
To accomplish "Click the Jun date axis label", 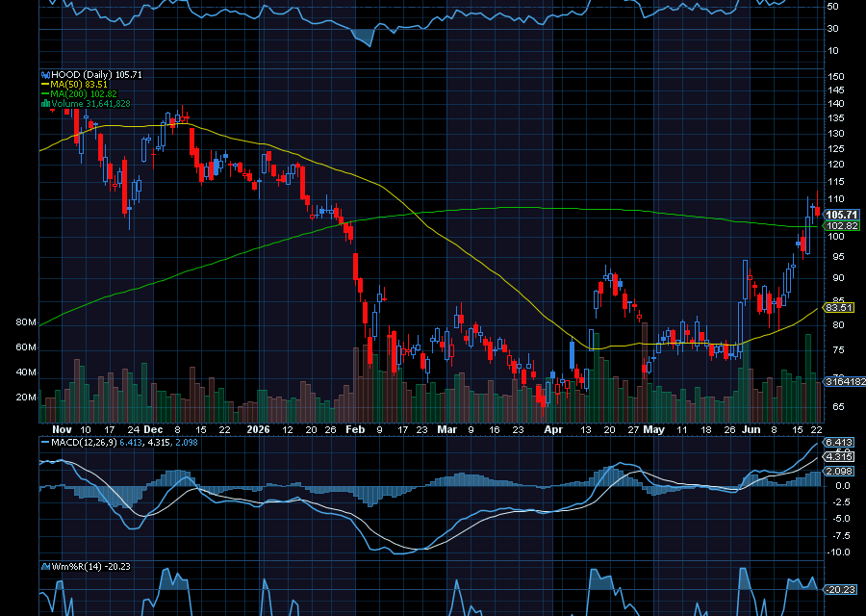I will coord(751,430).
